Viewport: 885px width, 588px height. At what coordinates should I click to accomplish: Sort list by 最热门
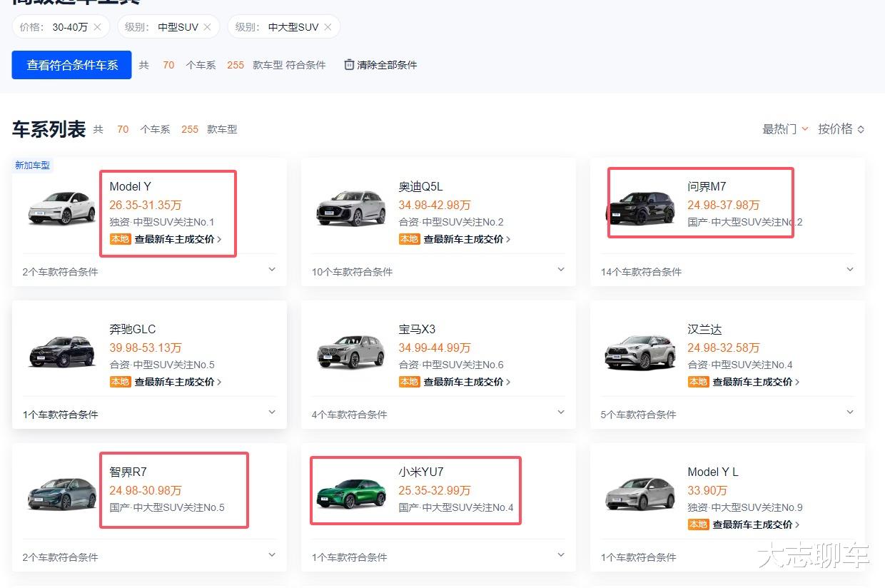pos(785,129)
